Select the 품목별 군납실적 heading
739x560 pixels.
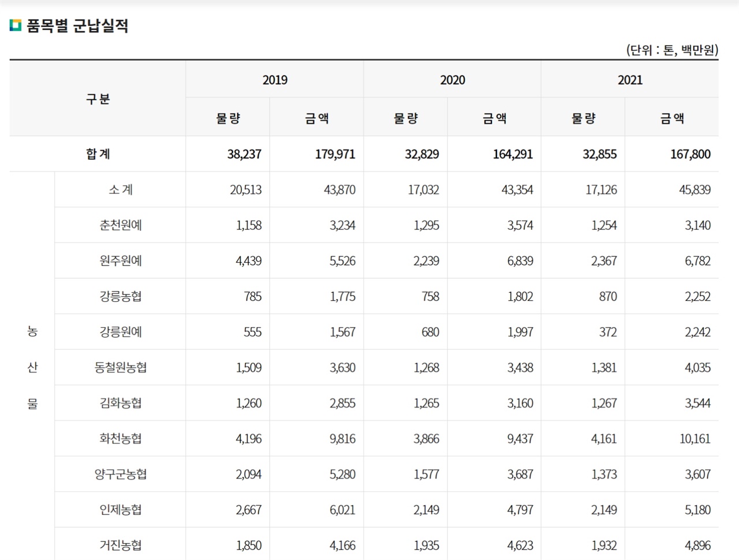tap(77, 25)
